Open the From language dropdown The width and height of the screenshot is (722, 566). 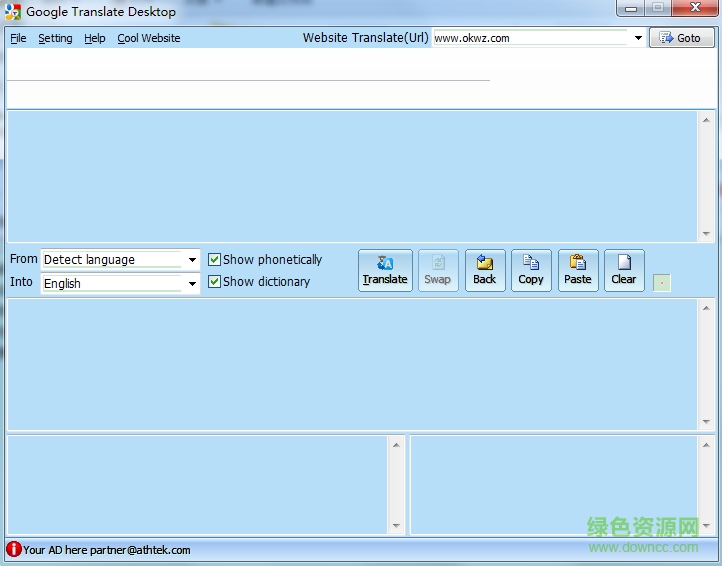tap(192, 260)
